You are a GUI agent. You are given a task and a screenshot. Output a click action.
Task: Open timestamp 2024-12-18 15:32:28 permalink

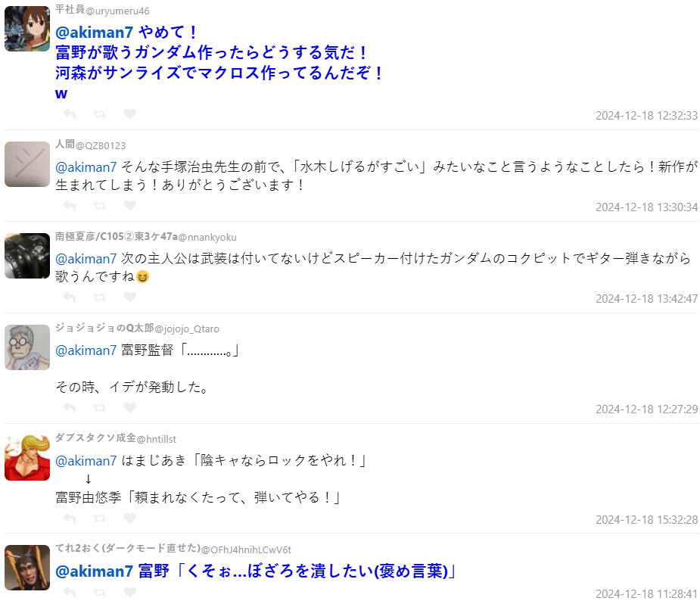point(646,520)
